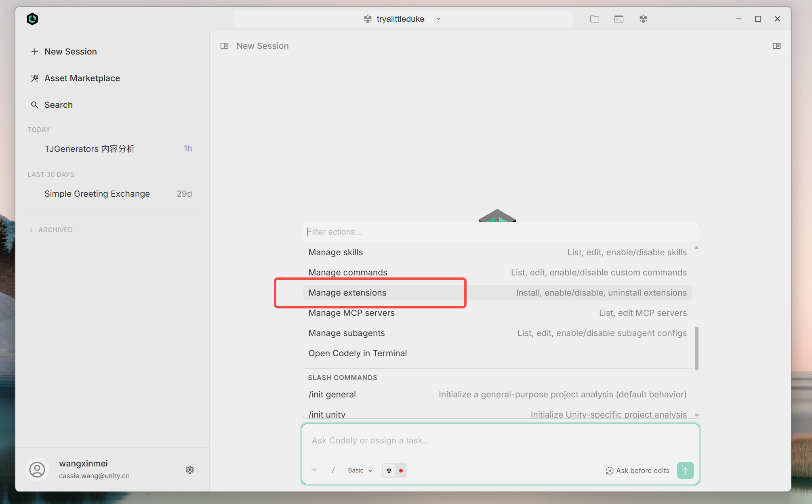Click the wangxinmei user avatar icon
Image resolution: width=812 pixels, height=504 pixels.
tap(37, 470)
